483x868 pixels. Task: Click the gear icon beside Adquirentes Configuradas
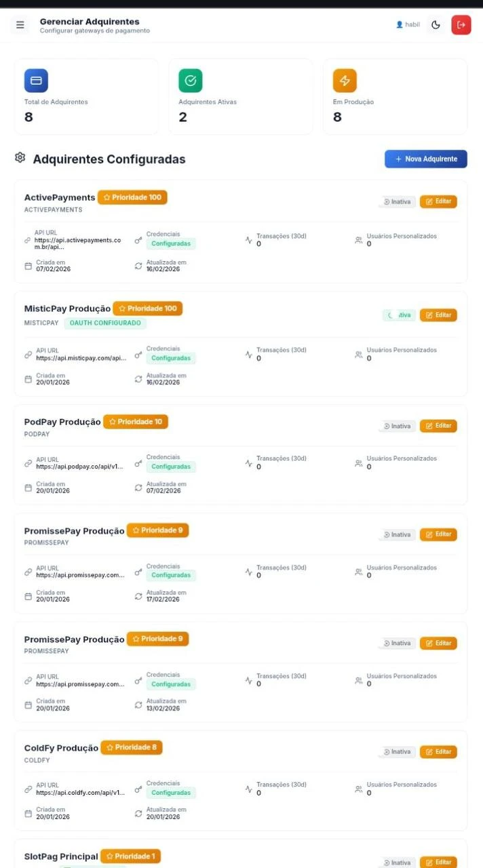click(20, 158)
